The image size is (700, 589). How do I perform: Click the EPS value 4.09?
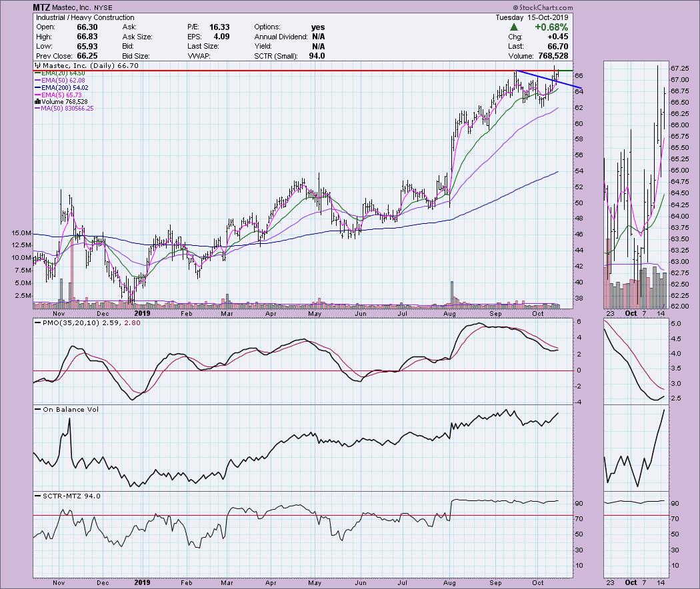click(x=222, y=37)
